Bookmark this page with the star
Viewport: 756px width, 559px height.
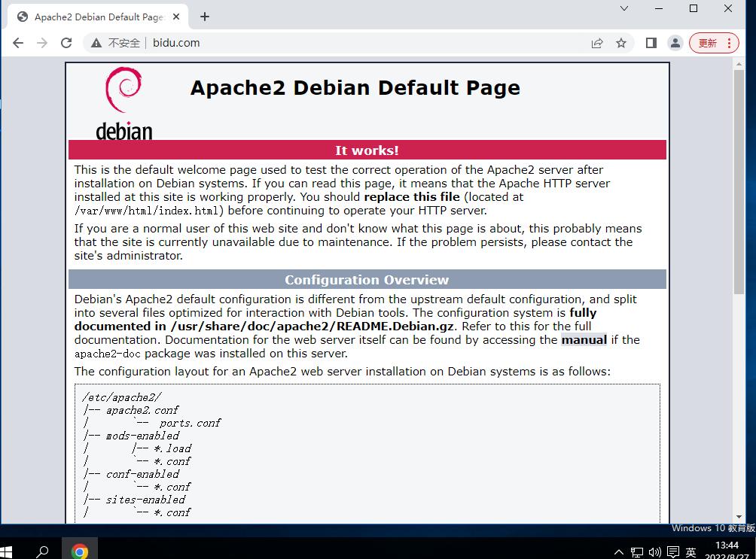(x=621, y=43)
